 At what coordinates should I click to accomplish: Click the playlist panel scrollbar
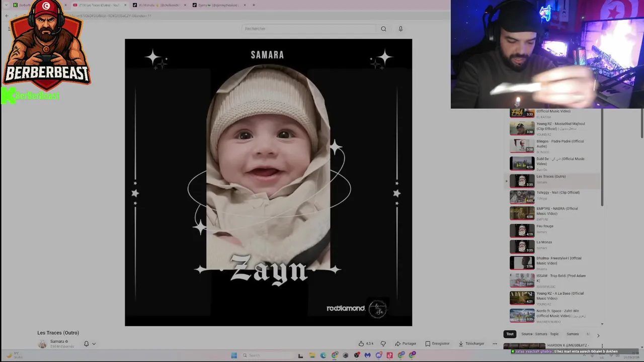coord(602,158)
